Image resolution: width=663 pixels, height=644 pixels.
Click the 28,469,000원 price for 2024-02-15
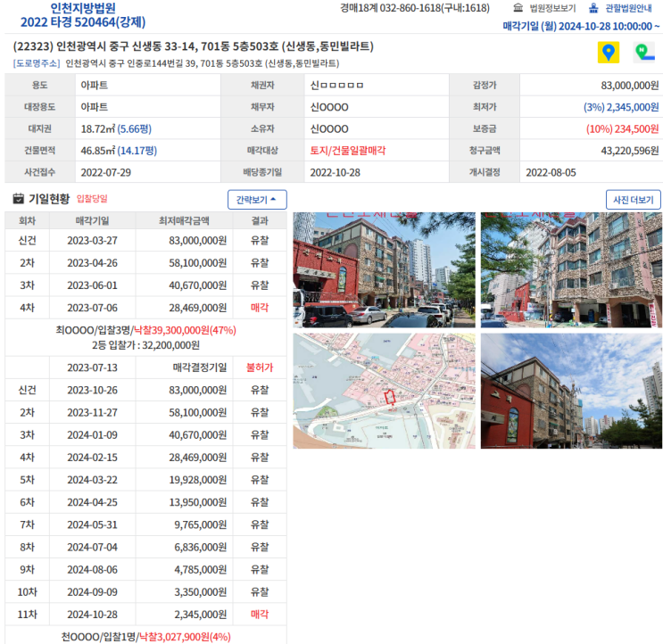coord(198,458)
